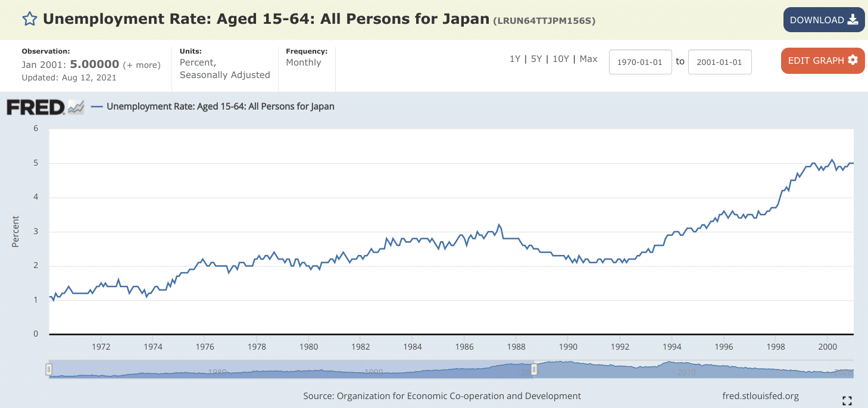Select the Max date range option

pos(589,59)
